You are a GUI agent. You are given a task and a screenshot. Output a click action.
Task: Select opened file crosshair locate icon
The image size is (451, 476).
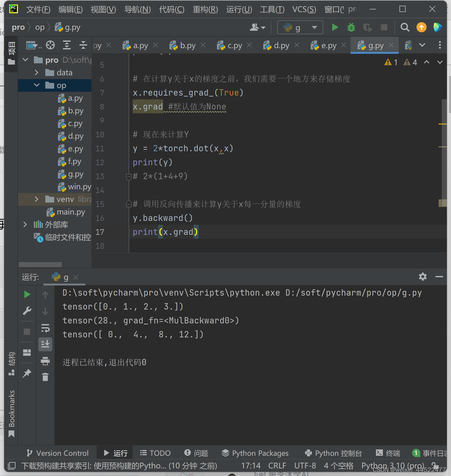point(50,45)
